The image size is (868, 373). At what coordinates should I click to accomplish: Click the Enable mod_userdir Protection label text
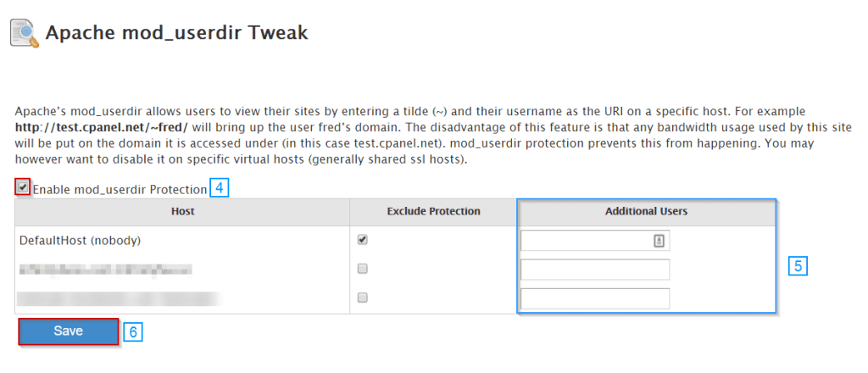(120, 189)
